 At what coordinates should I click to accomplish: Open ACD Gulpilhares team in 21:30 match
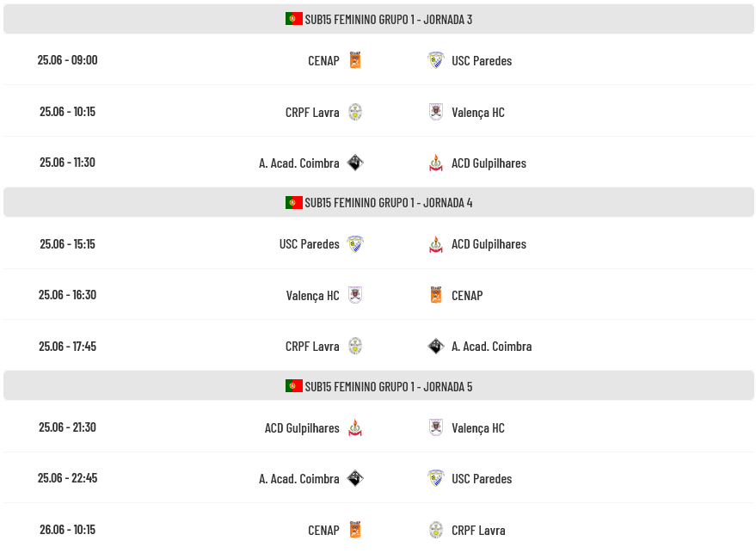coord(302,428)
